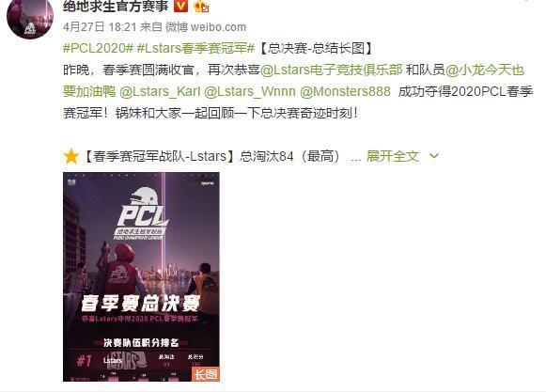This screenshot has height=392, width=546.
Task: Open the #Lstars春季赛冠军# hashtag
Action: point(196,48)
